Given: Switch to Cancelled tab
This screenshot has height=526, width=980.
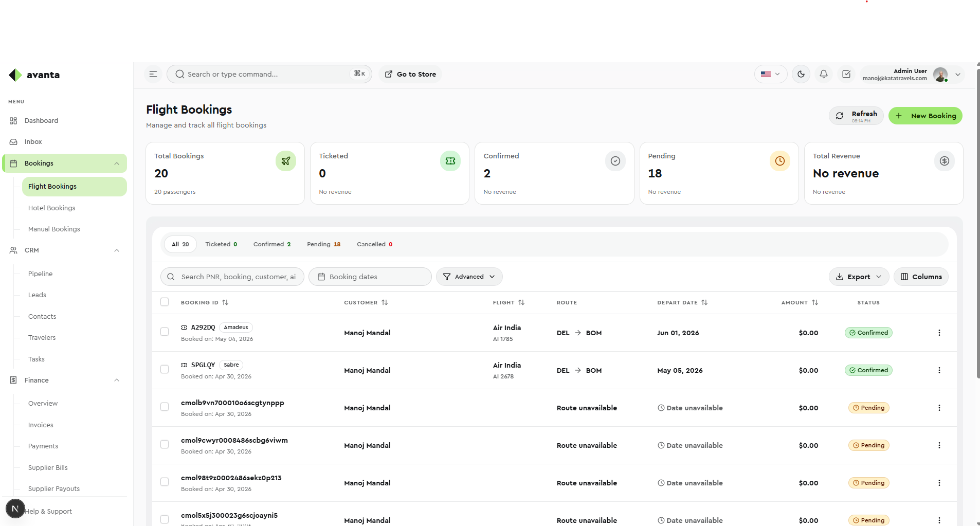Looking at the screenshot, I should tap(374, 244).
